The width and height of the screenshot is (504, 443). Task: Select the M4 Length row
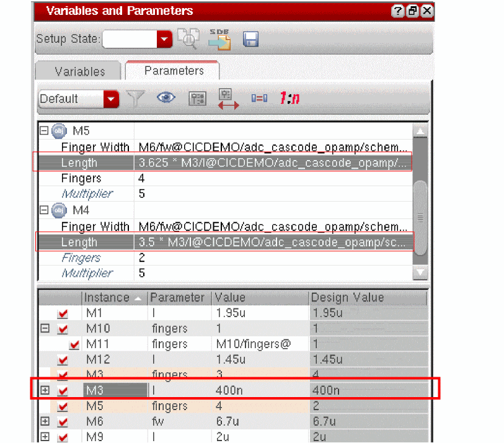pos(225,242)
